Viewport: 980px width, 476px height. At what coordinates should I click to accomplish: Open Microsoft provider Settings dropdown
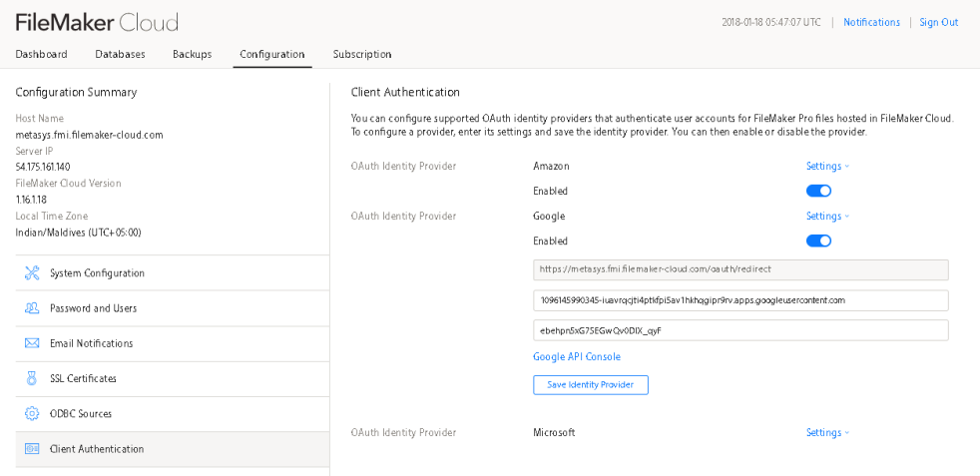(x=827, y=433)
